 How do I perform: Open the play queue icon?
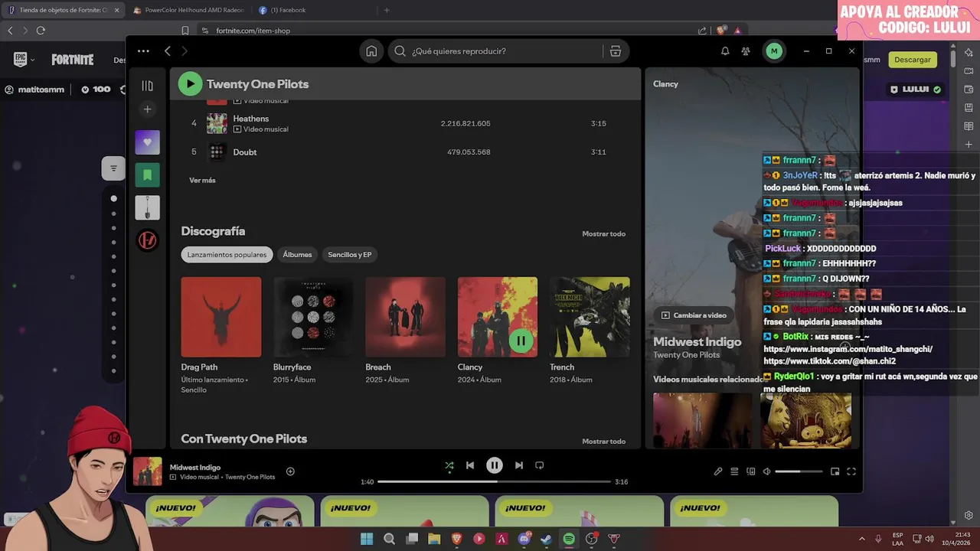tap(734, 471)
